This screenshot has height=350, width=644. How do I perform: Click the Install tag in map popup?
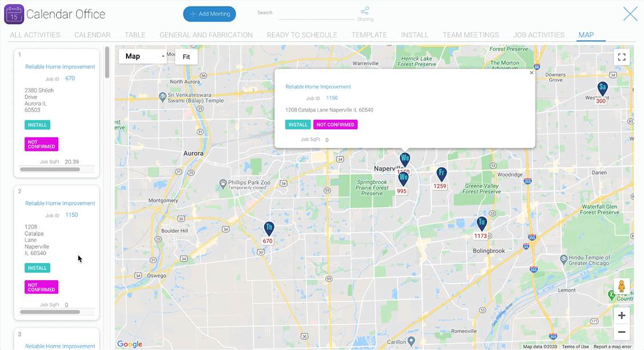click(298, 124)
